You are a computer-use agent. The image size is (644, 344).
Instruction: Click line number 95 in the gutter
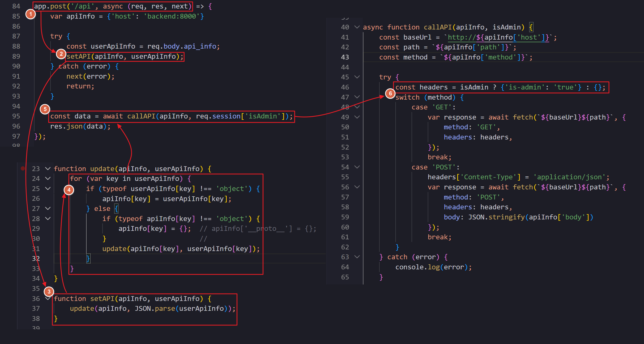(x=16, y=116)
